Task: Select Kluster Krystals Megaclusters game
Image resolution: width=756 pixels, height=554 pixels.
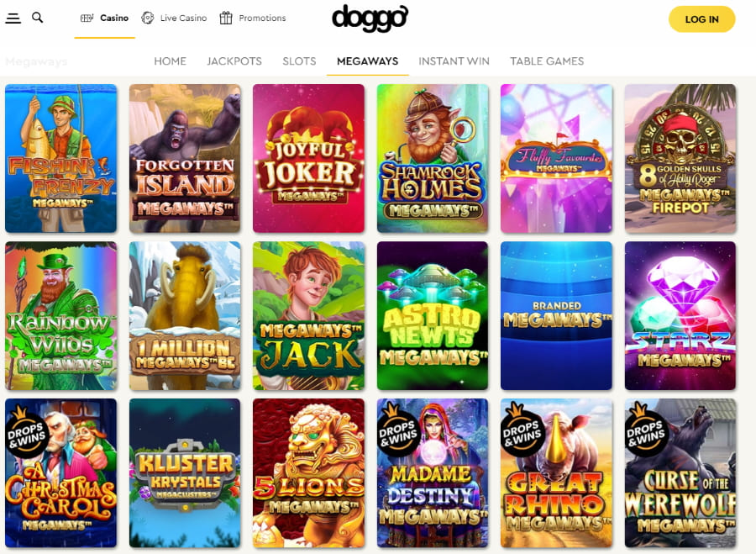Action: (185, 473)
